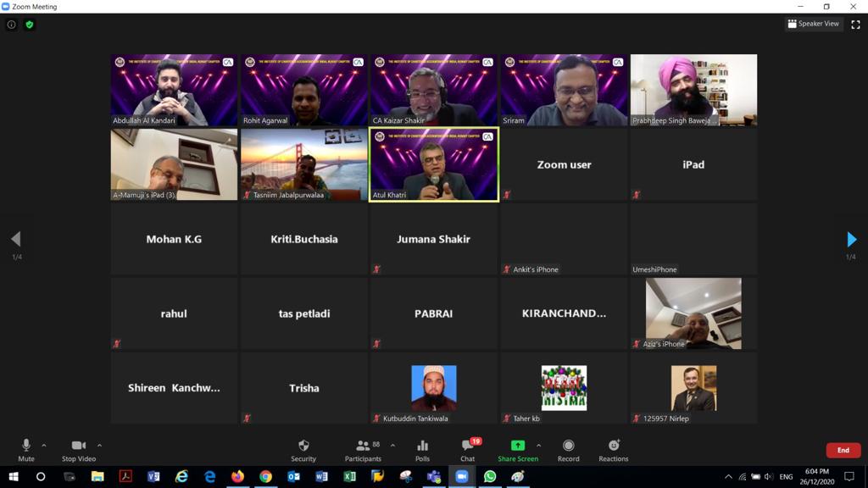This screenshot has width=868, height=488.
Task: Select iPad participant tile
Action: point(693,164)
